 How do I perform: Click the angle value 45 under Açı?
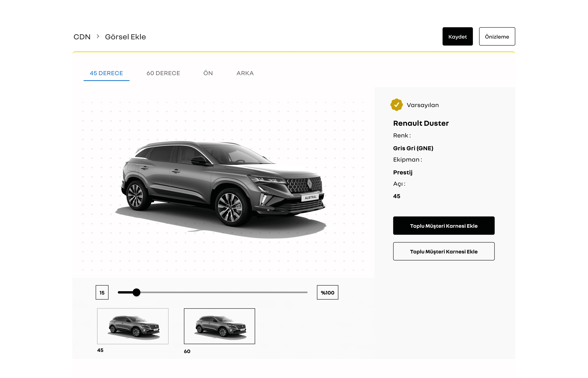click(396, 196)
